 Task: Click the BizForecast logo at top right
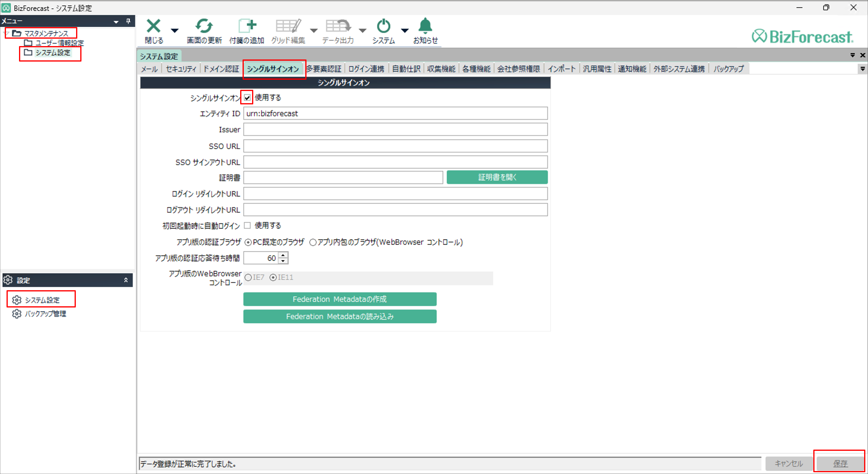click(803, 36)
